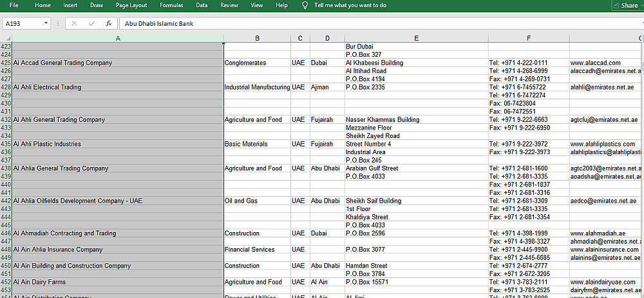Click the 'Ajman' city cell

(x=327, y=87)
